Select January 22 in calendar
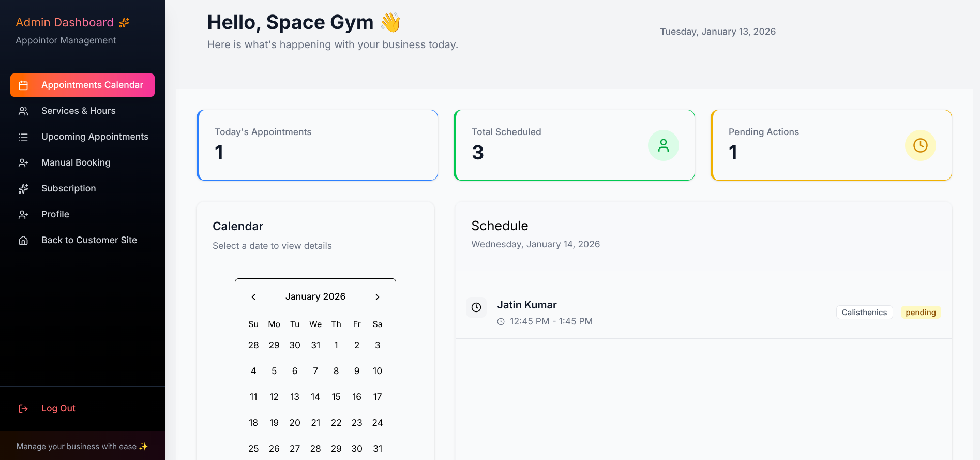Image resolution: width=980 pixels, height=460 pixels. tap(336, 423)
